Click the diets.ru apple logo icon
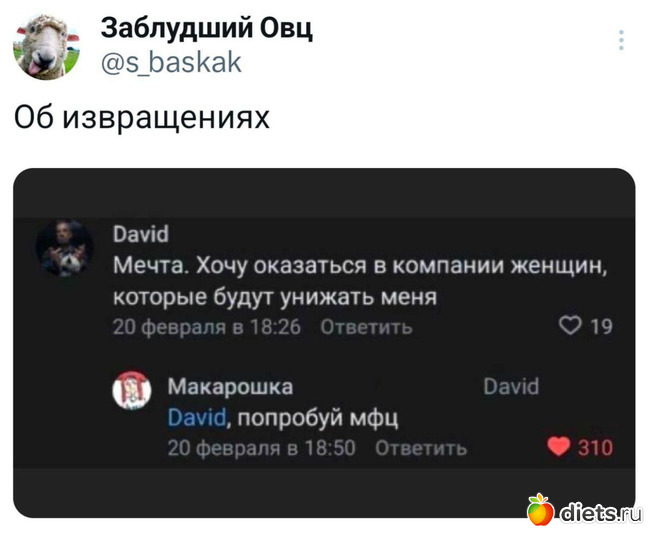650x534 pixels. pyautogui.click(x=540, y=510)
